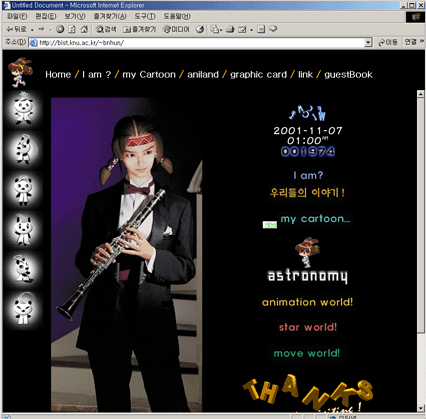Open the 미디어 media pane
The width and height of the screenshot is (426, 419).
(x=176, y=29)
